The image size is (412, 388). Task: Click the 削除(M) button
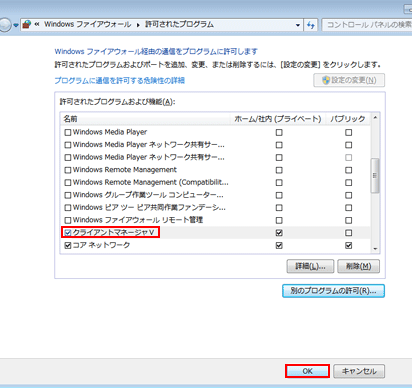(358, 266)
